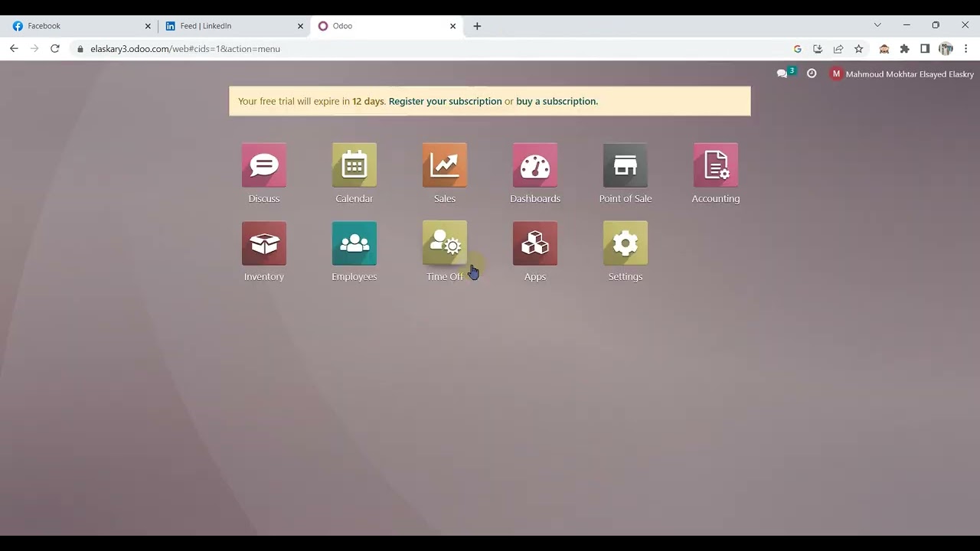Switch to the Feed | LinkedIn tab
The height and width of the screenshot is (551, 980).
point(234,26)
